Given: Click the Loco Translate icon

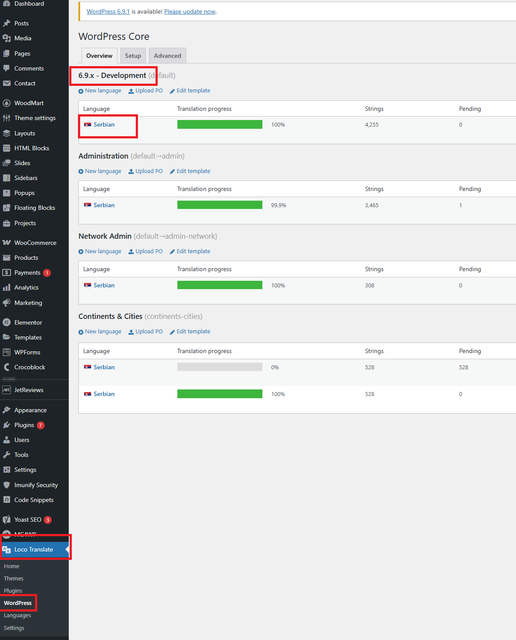Looking at the screenshot, I should 7,550.
